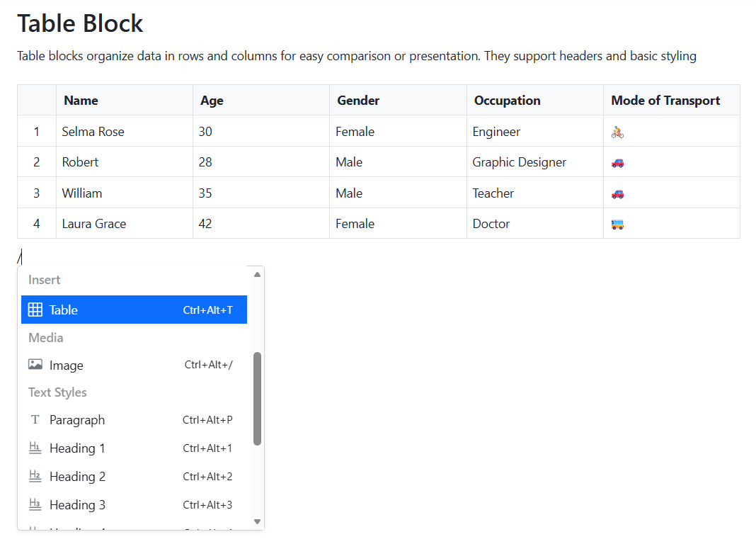
Task: Select the Heading 1 H1 icon
Action: pyautogui.click(x=35, y=448)
